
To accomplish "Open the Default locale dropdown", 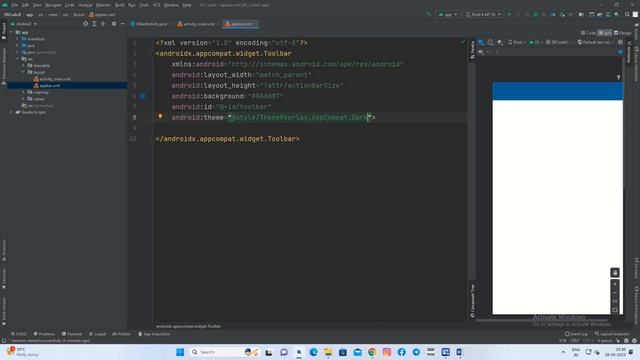I will [x=596, y=42].
